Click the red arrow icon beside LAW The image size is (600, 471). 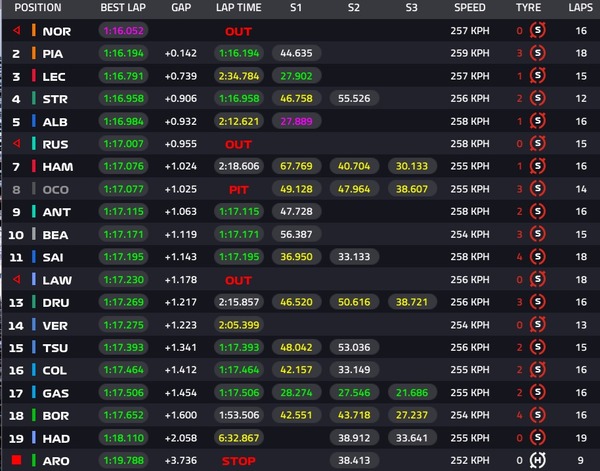[x=15, y=280]
